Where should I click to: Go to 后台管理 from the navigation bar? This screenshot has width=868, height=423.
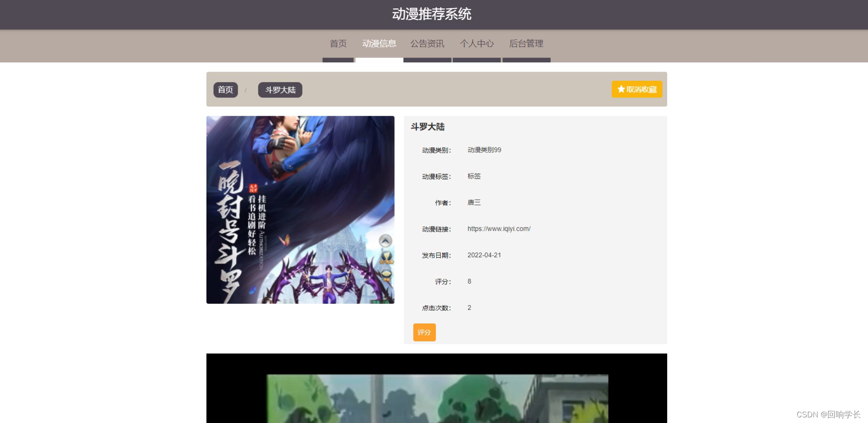point(527,44)
